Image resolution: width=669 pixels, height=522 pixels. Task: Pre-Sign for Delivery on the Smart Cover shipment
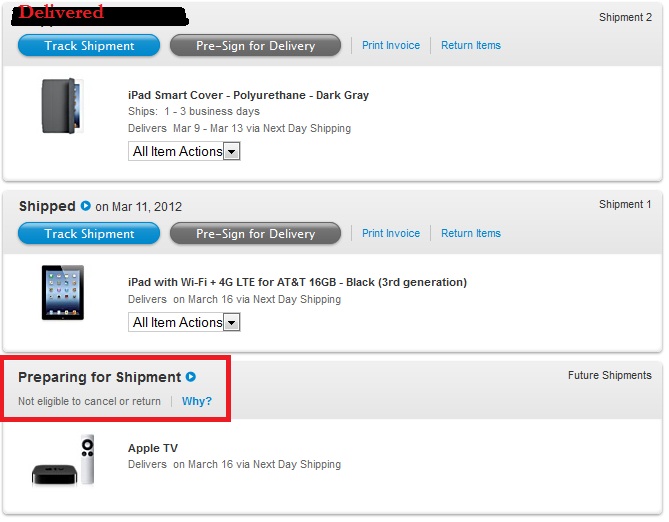tap(256, 46)
